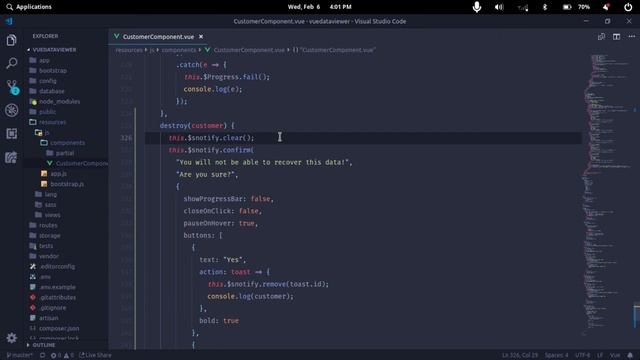Click the components breadcrumb segment
Viewport: 640px width, 360px height.
pyautogui.click(x=179, y=50)
